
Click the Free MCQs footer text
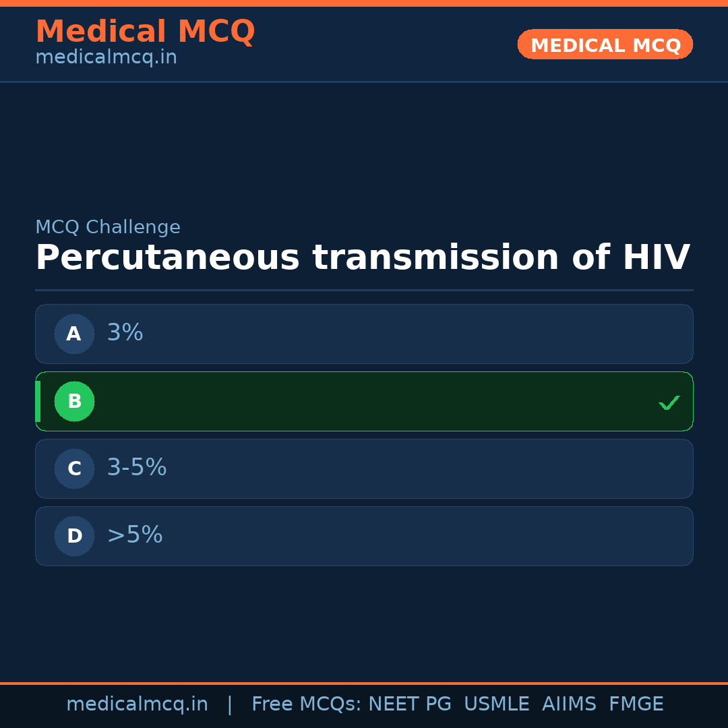(307, 704)
